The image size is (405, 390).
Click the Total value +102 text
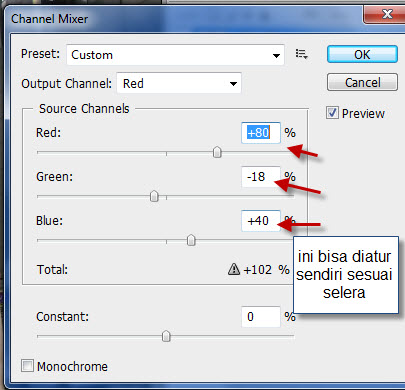(x=258, y=269)
